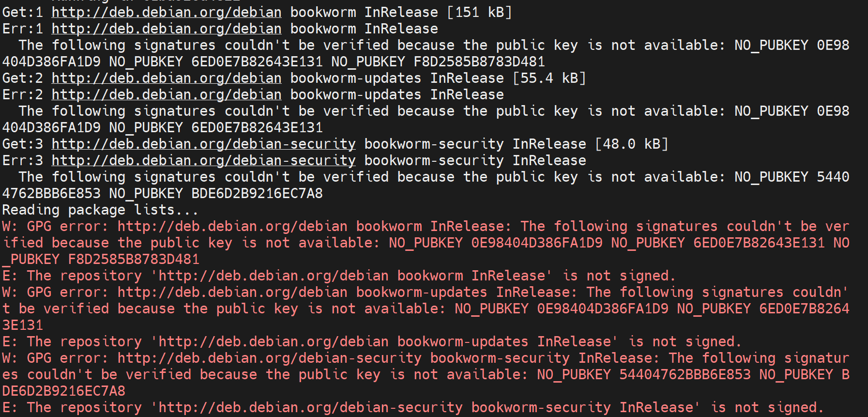868x417 pixels.
Task: Click the white key ID F8D2585B8783D481
Action: coord(479,62)
